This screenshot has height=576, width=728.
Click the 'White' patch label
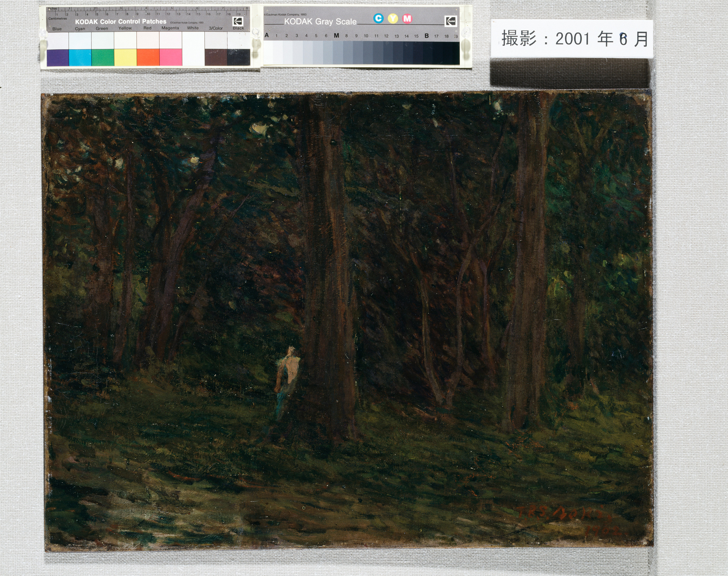(x=193, y=28)
